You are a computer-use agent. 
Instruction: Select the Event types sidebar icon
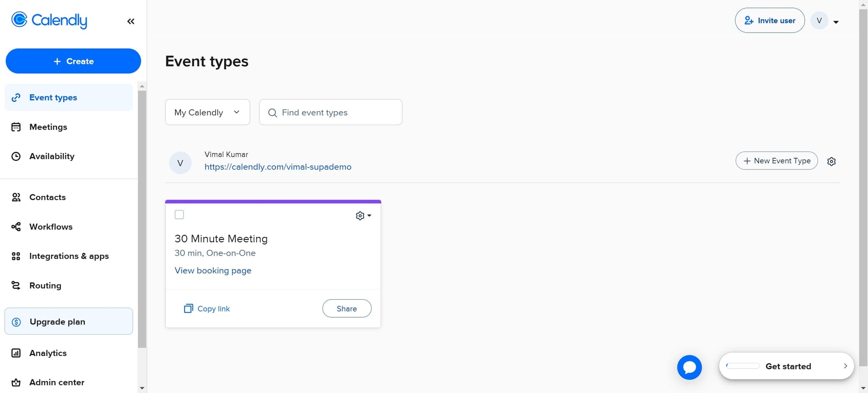point(16,97)
